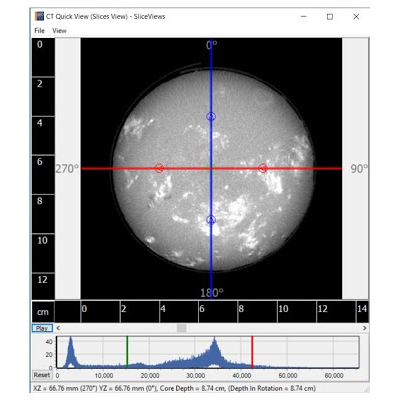Maximize the CT Quick View window

pyautogui.click(x=330, y=17)
